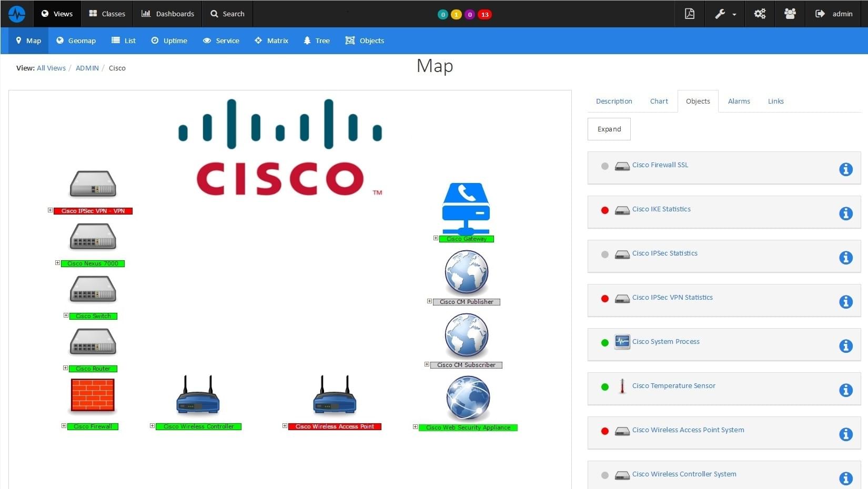This screenshot has height=489, width=868.
Task: Click the admin logout button
Action: coord(834,14)
